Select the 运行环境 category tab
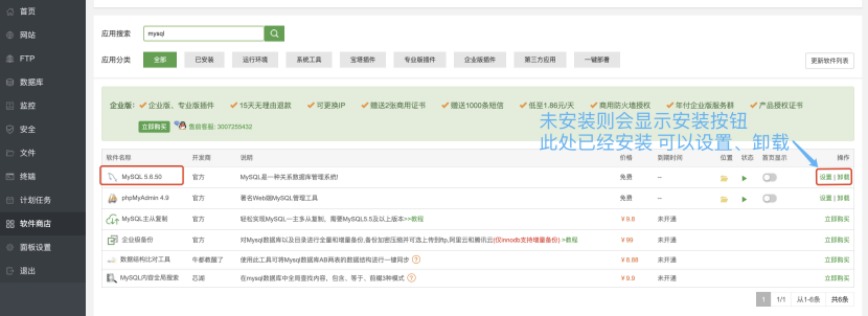The height and width of the screenshot is (316, 868). [255, 60]
